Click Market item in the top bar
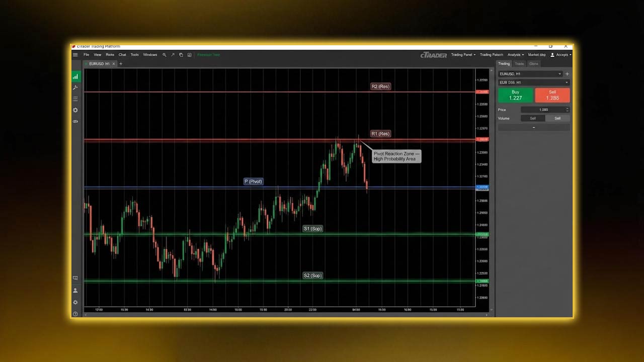The width and height of the screenshot is (644, 362). [x=537, y=55]
